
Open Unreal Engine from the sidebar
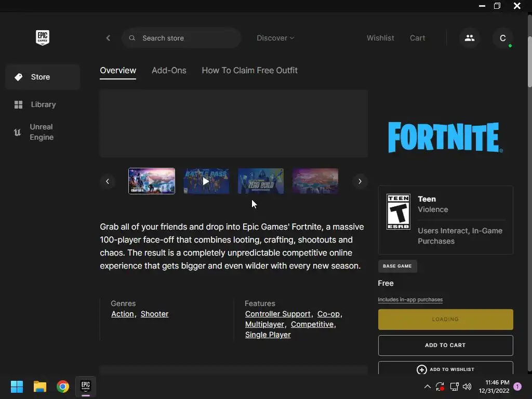coord(43,132)
